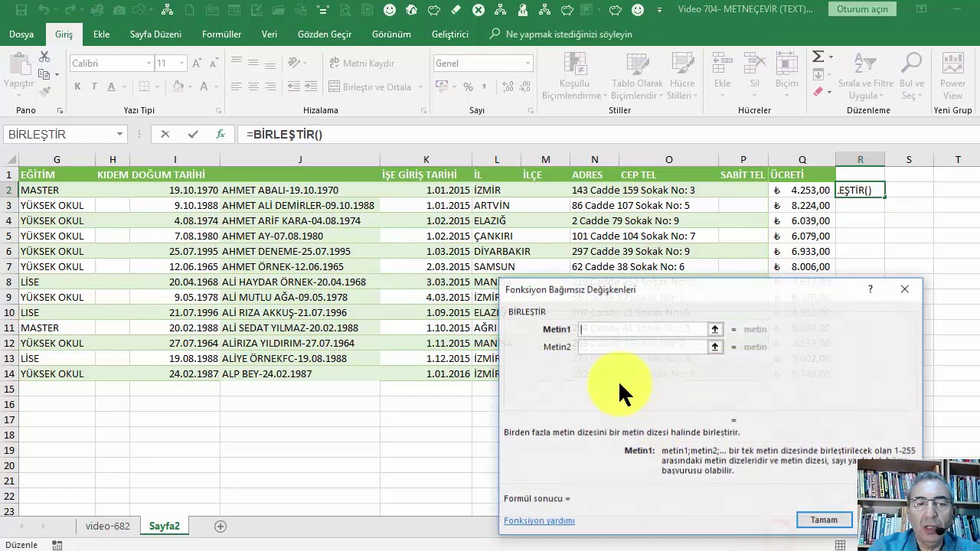This screenshot has height=551, width=980.
Task: Switch to the Veri tab
Action: tap(269, 34)
